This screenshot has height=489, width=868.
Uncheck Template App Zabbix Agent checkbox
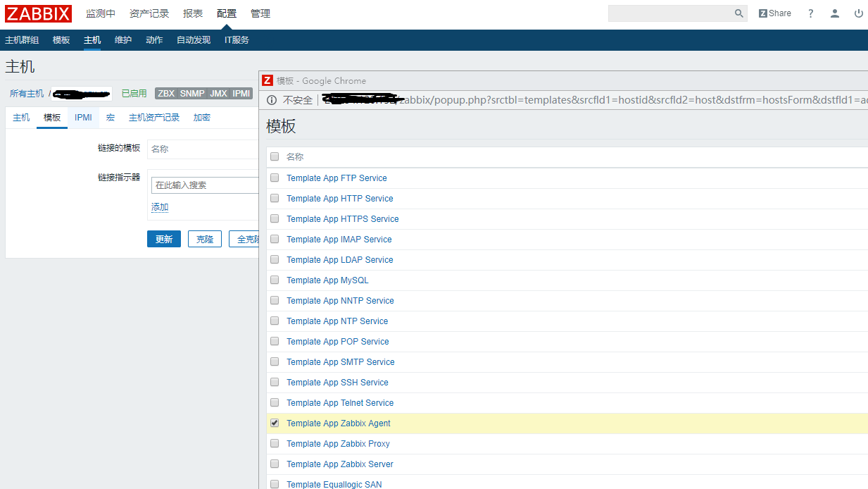coord(275,423)
